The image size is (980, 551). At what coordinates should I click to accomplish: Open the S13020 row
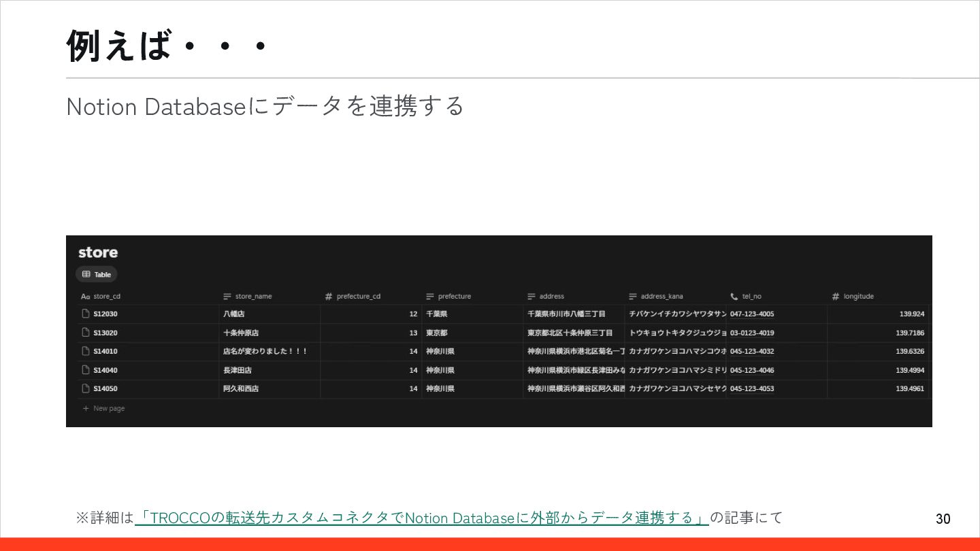click(x=105, y=333)
